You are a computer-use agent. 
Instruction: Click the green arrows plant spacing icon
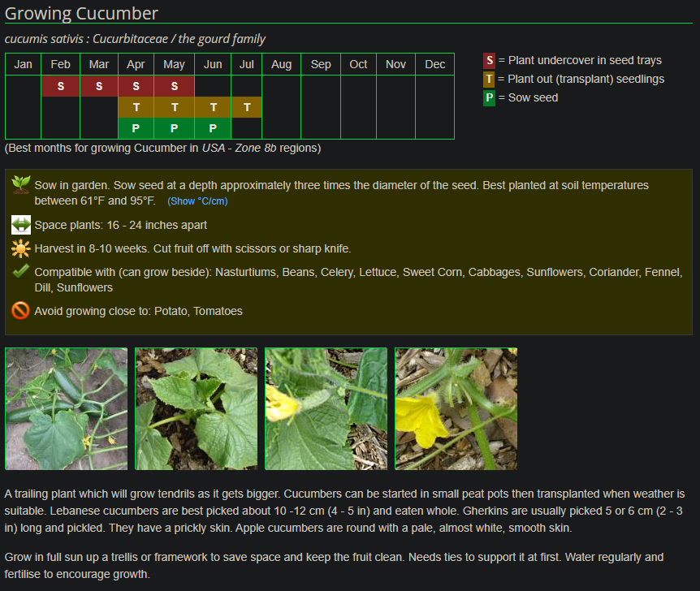pyautogui.click(x=20, y=225)
